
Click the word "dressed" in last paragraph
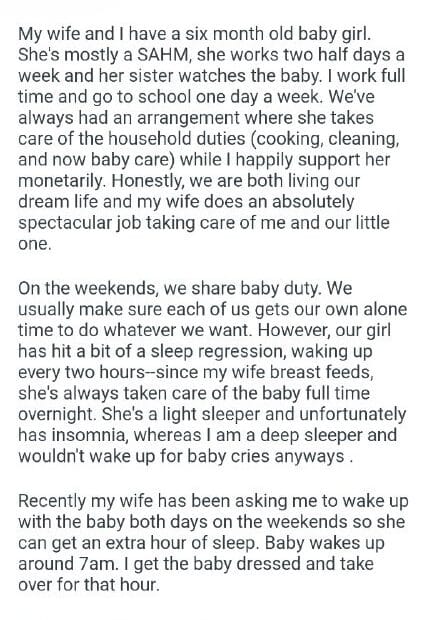pyautogui.click(x=268, y=563)
